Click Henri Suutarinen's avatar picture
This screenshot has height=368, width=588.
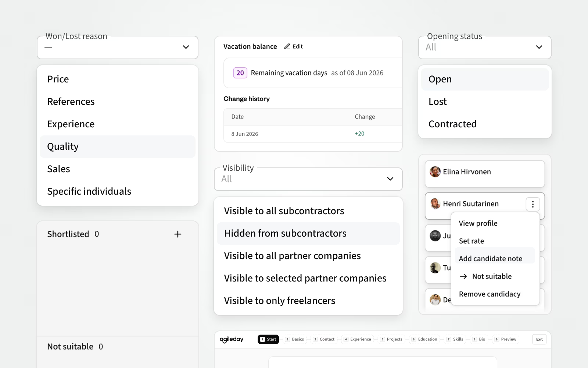(x=435, y=204)
